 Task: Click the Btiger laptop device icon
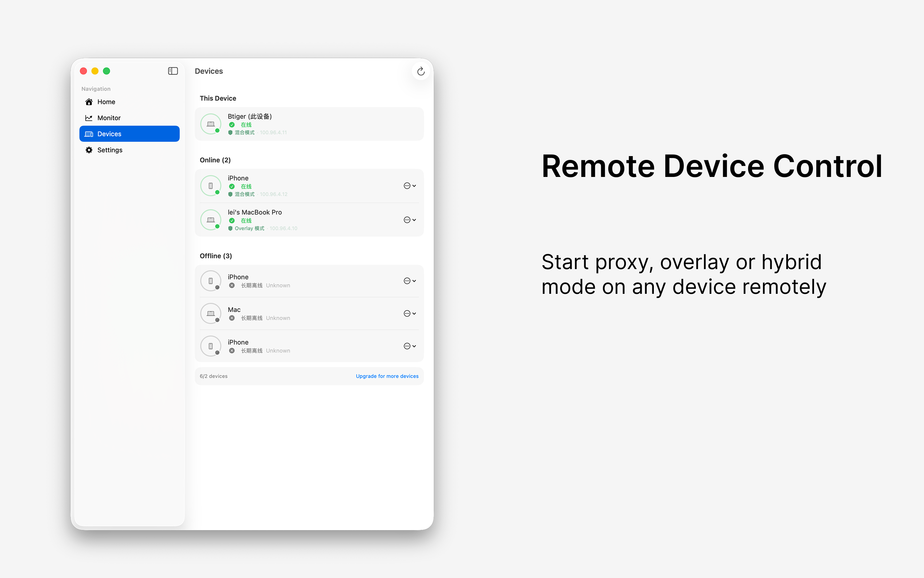[211, 124]
